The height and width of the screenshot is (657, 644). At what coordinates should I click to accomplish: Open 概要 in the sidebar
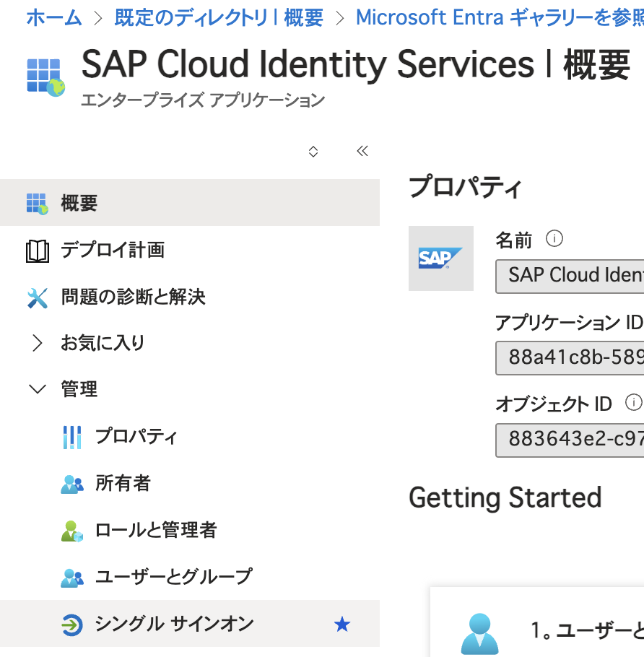(79, 204)
